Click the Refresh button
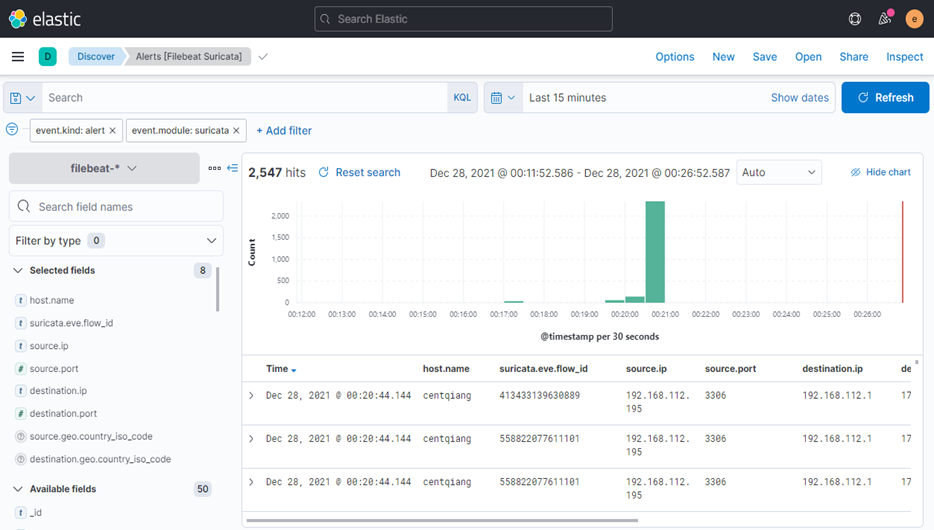The height and width of the screenshot is (530, 934). [885, 98]
